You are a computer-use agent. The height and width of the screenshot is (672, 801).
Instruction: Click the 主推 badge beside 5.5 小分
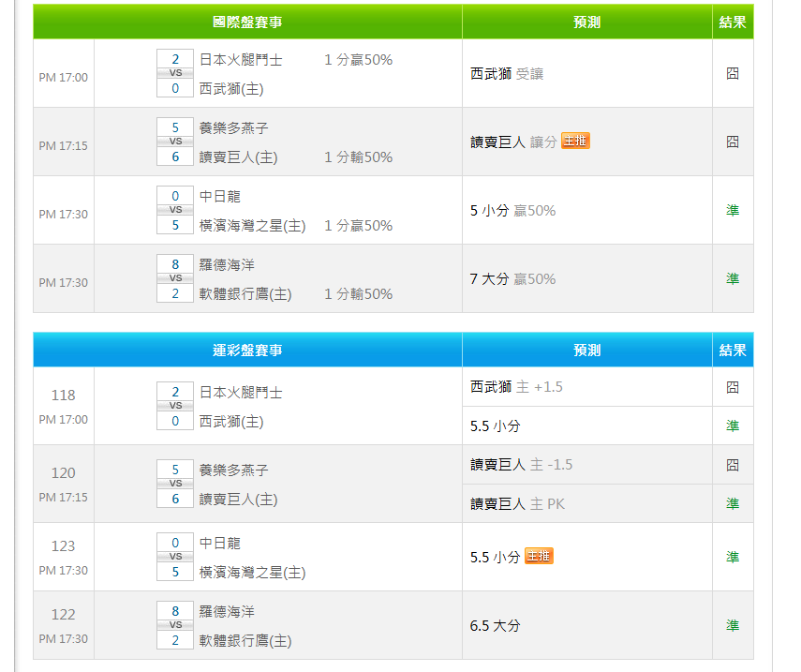pyautogui.click(x=539, y=556)
